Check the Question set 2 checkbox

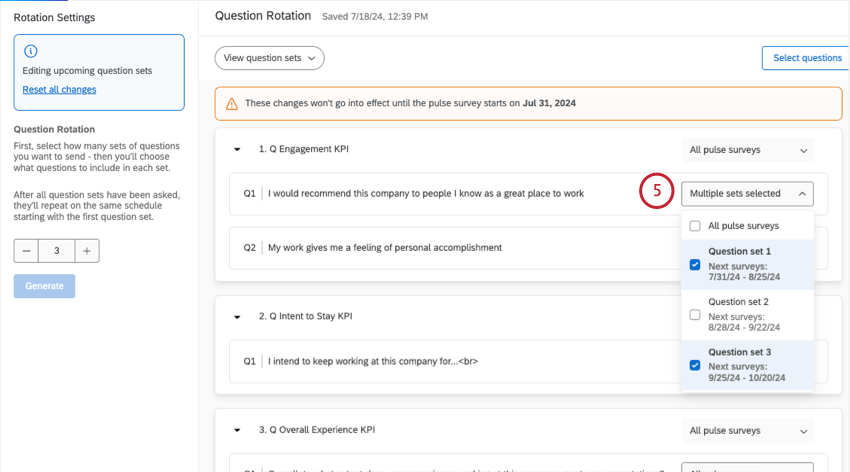(695, 314)
